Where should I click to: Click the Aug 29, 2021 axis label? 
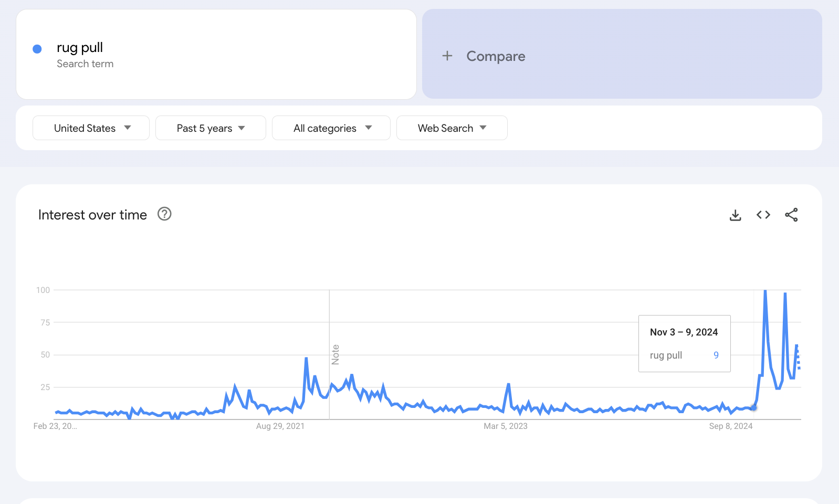pos(280,426)
